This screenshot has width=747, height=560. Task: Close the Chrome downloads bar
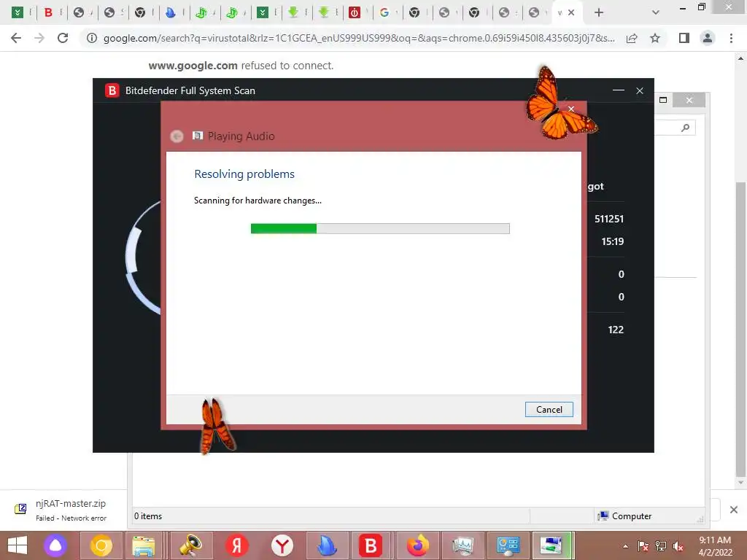734,510
